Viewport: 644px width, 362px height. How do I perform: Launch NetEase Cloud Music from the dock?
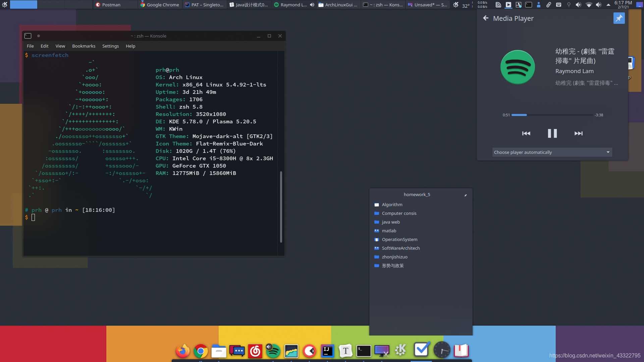pyautogui.click(x=255, y=351)
